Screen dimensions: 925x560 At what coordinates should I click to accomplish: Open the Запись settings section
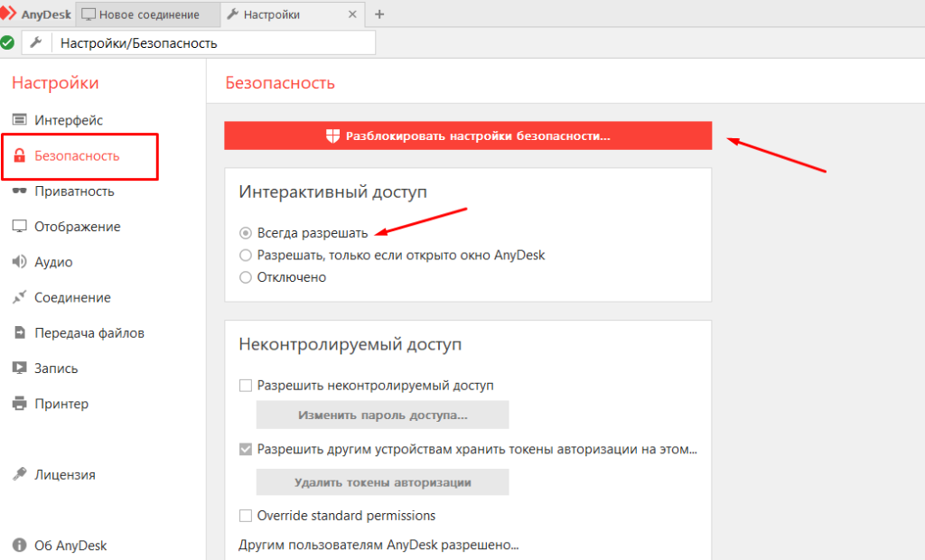coord(56,369)
